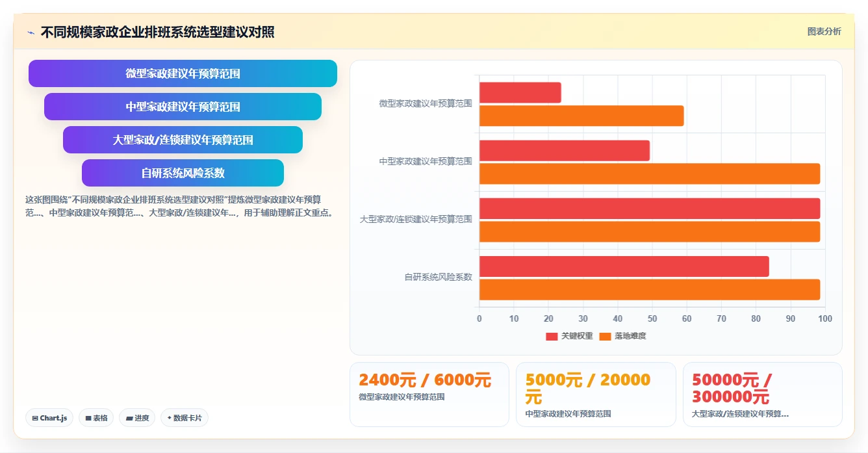Image resolution: width=868 pixels, height=453 pixels.
Task: Click the 进度 tag chip
Action: (x=138, y=418)
